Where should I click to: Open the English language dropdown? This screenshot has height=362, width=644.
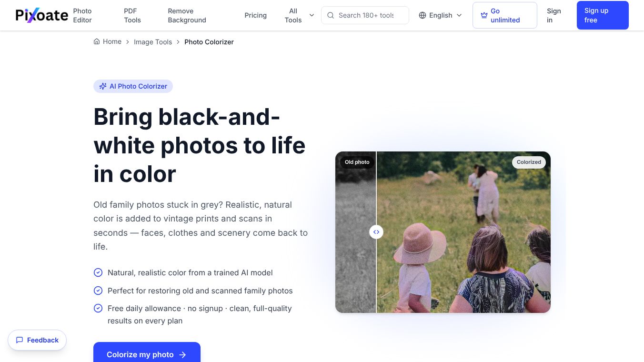pos(441,15)
